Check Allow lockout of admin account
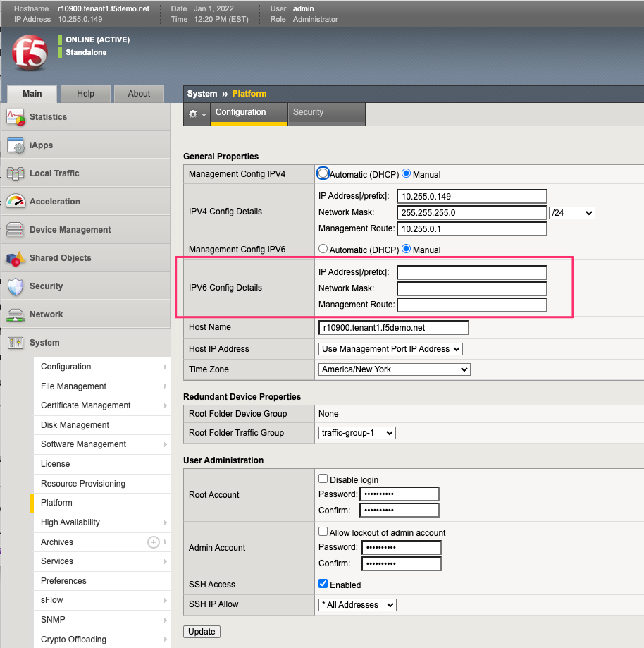 [323, 532]
